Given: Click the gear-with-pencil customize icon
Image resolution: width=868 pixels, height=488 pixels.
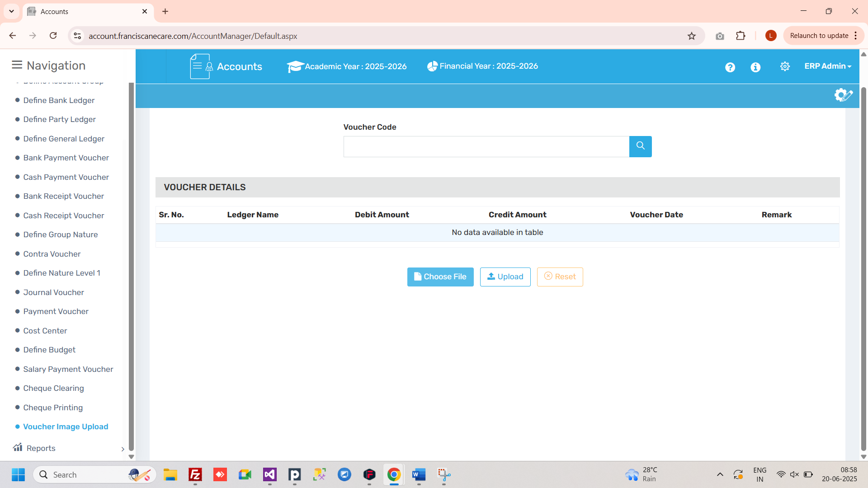Looking at the screenshot, I should [x=843, y=95].
